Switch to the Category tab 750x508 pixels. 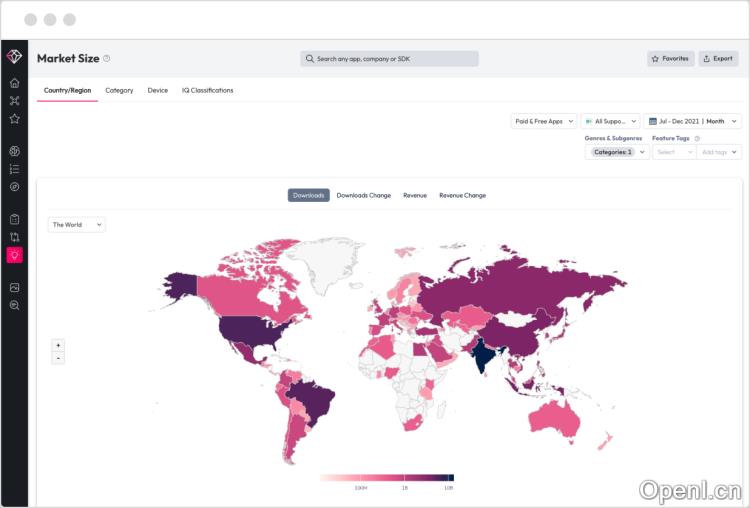[x=119, y=90]
